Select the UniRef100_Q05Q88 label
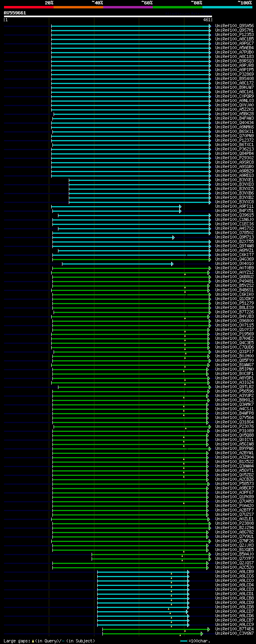The image size is (256, 644). pos(234,435)
